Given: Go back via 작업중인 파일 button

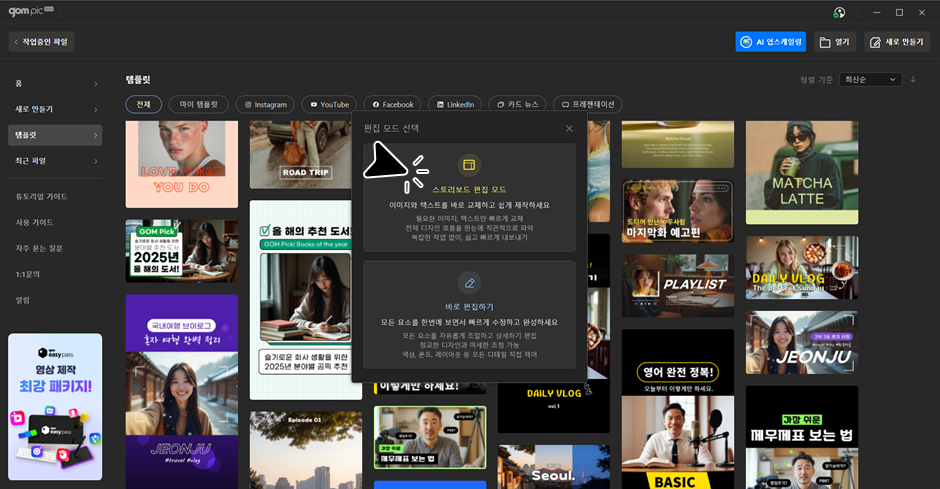Looking at the screenshot, I should [42, 42].
